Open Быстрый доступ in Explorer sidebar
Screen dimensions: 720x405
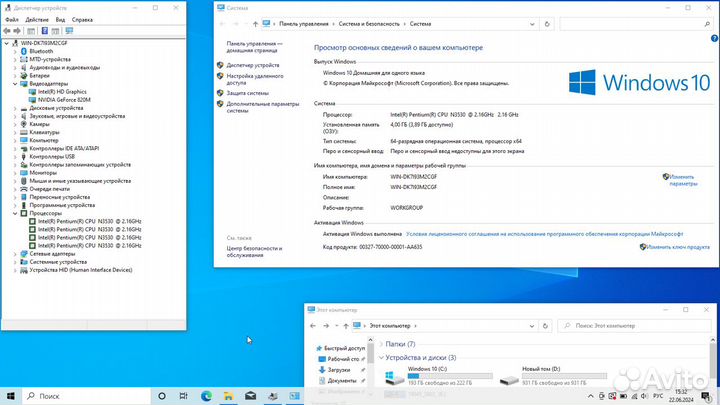coord(340,349)
